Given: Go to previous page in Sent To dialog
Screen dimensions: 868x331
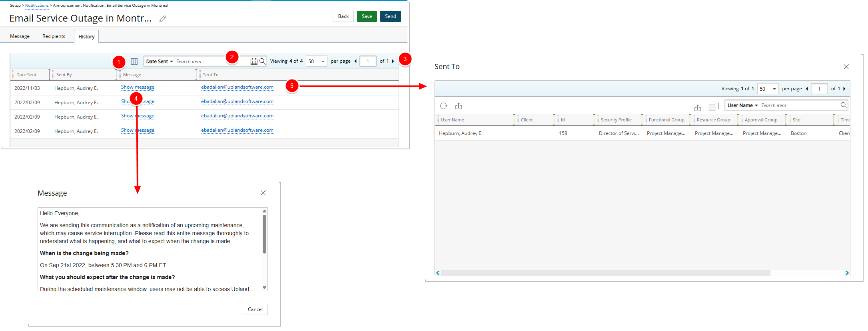Looking at the screenshot, I should pos(807,89).
